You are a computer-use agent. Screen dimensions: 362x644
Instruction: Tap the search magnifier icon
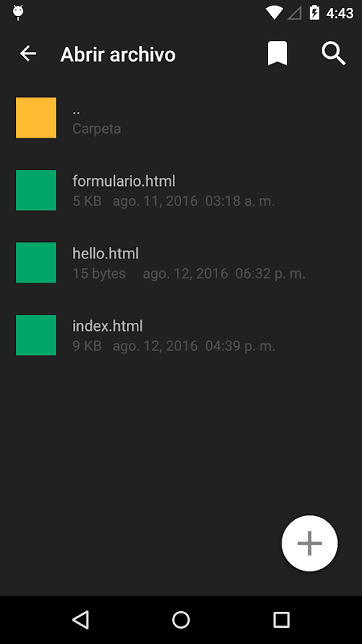click(333, 54)
